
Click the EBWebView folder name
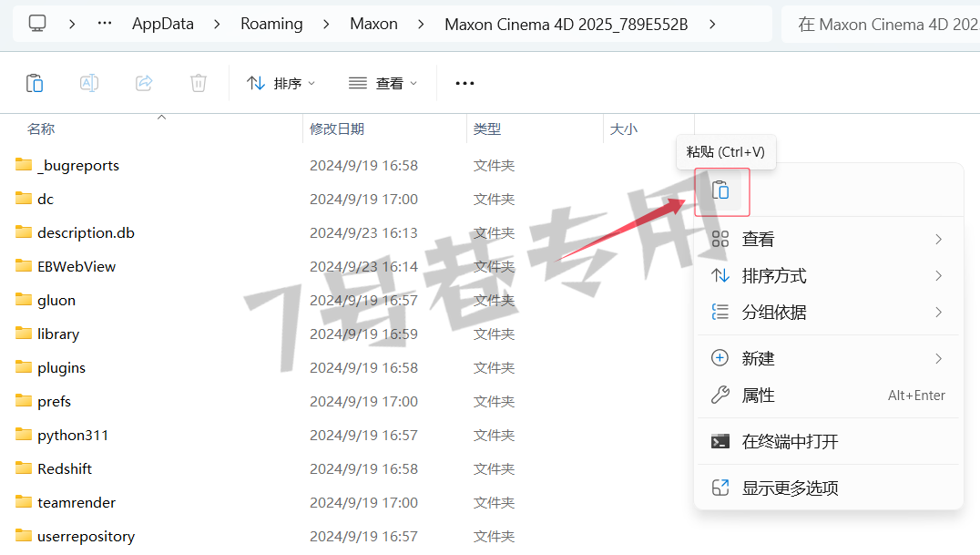pyautogui.click(x=77, y=266)
